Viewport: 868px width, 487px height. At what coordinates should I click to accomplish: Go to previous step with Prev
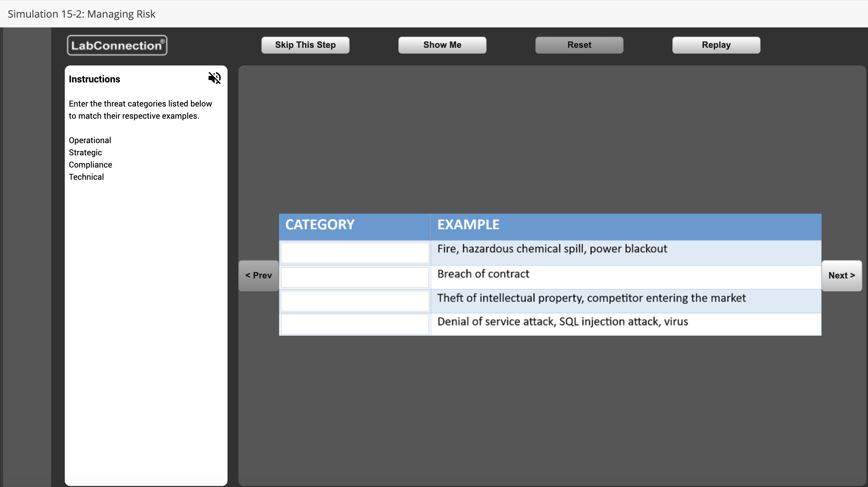(x=259, y=275)
